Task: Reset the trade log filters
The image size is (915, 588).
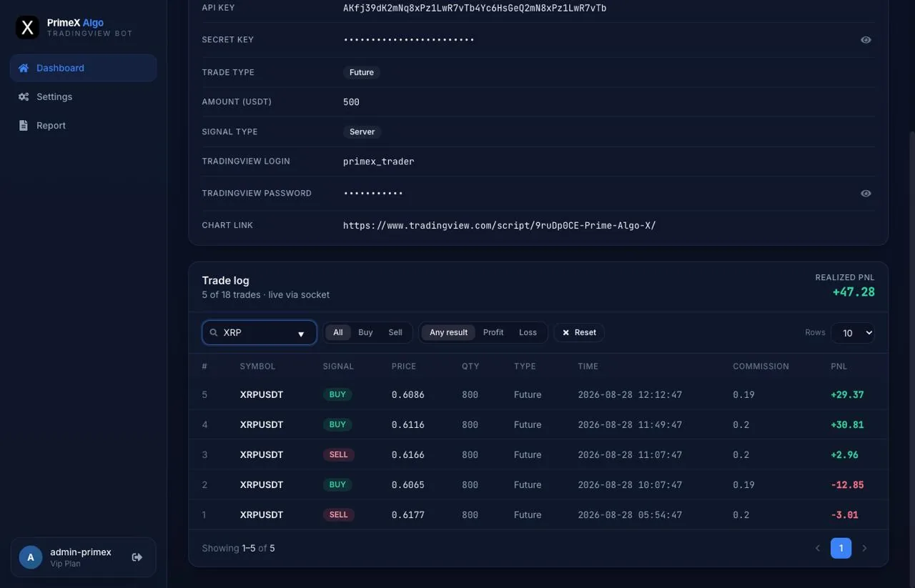Action: coord(579,332)
